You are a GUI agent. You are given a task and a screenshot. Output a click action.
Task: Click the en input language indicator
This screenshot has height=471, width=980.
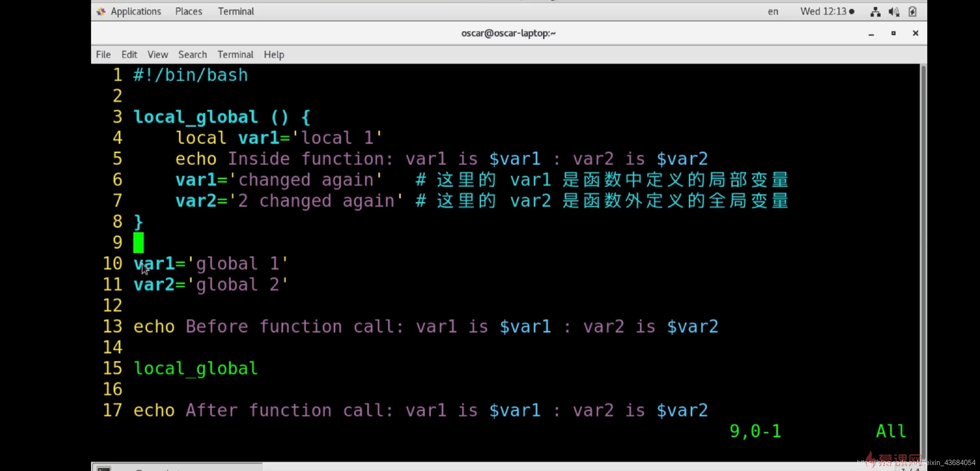pyautogui.click(x=773, y=11)
